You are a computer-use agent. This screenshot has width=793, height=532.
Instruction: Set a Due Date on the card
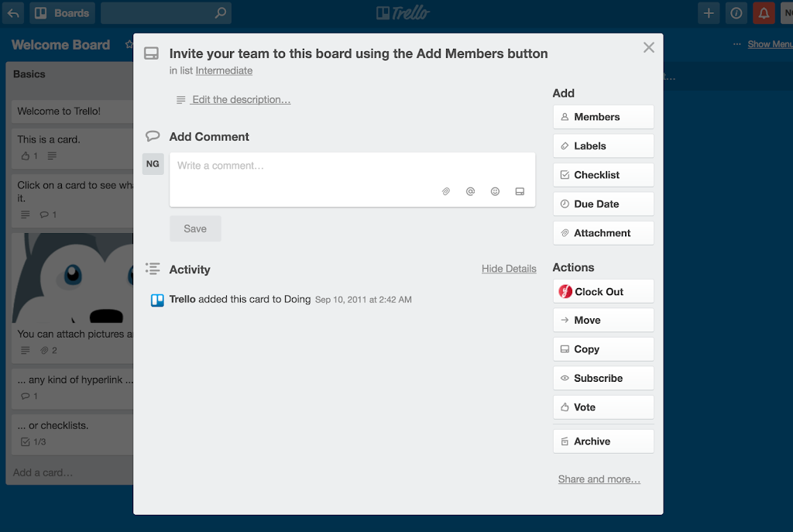coord(603,204)
